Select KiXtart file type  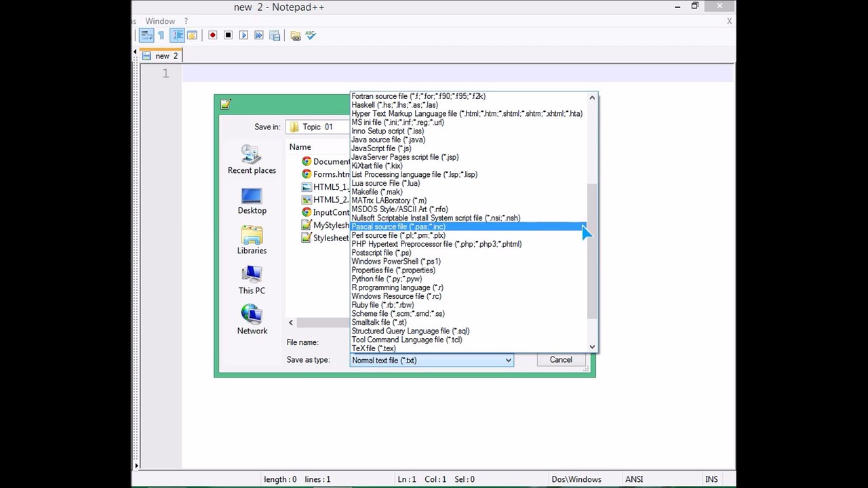469,166
